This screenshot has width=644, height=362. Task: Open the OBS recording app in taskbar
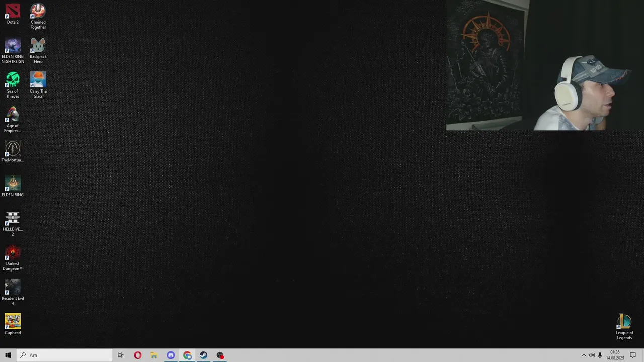click(x=220, y=355)
